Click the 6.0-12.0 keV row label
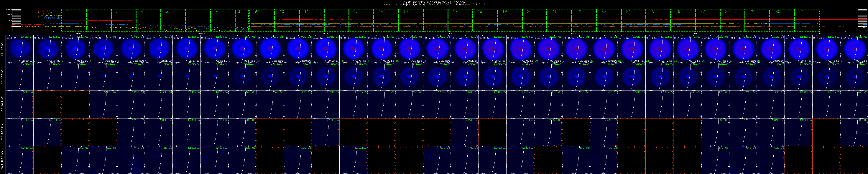868x174 pixels. (2, 76)
